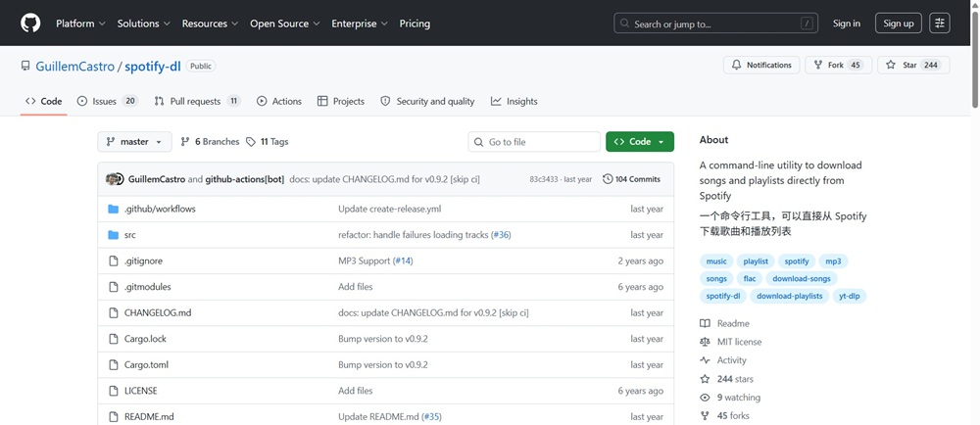Click the yt-dlp topic tag
This screenshot has height=425, width=980.
click(850, 296)
